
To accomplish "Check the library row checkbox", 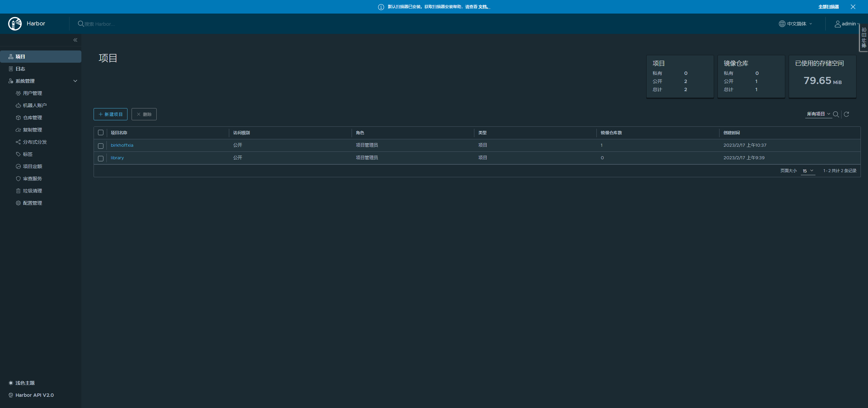I will coord(101,158).
